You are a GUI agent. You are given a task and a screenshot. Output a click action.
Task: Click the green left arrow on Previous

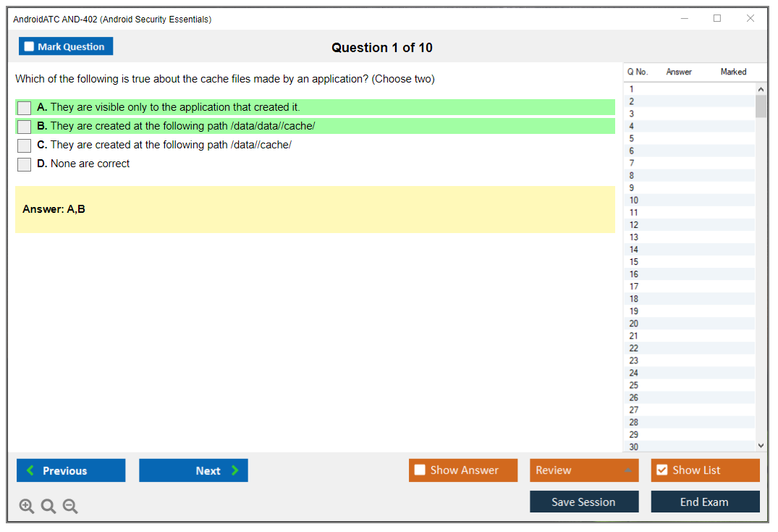coord(30,470)
